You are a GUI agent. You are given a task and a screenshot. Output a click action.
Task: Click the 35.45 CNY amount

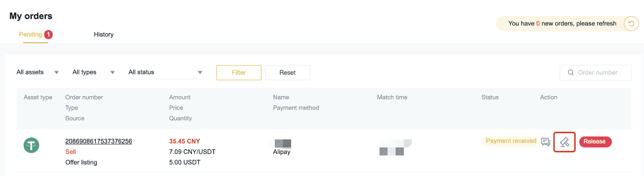[x=184, y=141]
